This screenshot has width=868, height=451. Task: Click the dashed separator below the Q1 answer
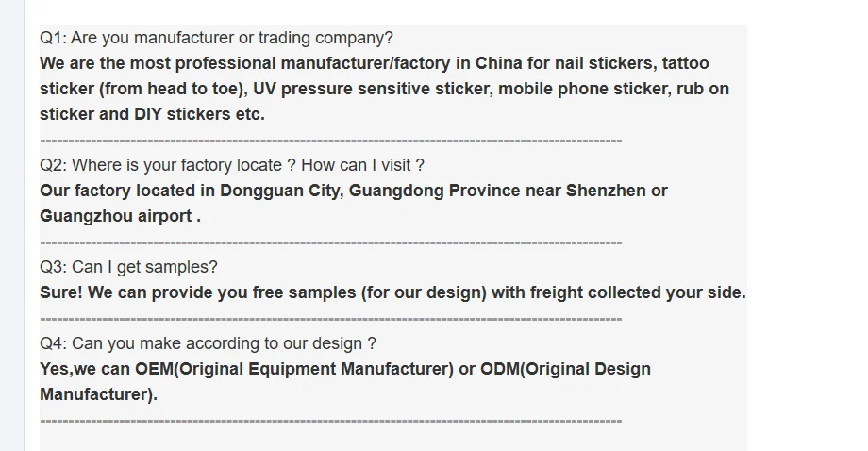point(330,141)
